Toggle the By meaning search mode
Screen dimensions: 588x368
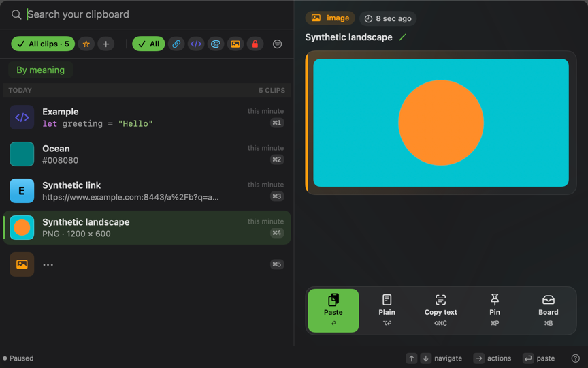[41, 70]
